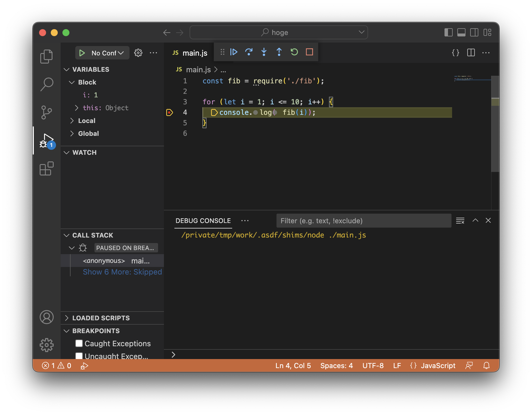
Task: Stop debugging with the red square
Action: 309,52
